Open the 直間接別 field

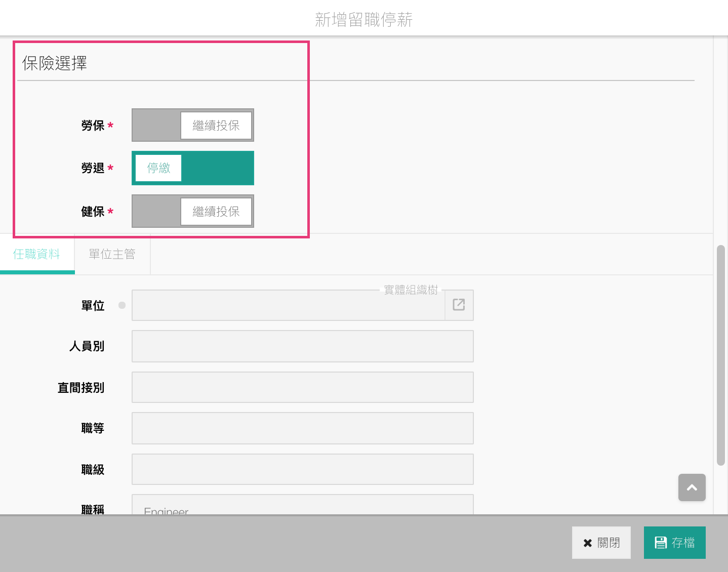pyautogui.click(x=302, y=387)
